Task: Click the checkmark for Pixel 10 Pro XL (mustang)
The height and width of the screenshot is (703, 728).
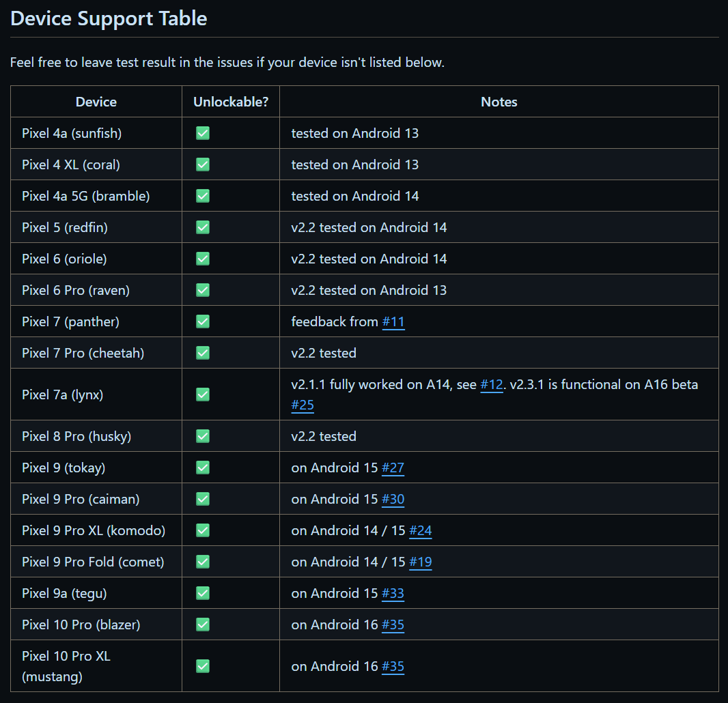Action: (203, 666)
